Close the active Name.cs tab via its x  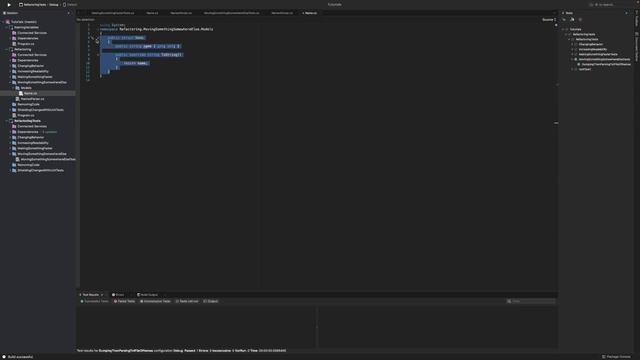tap(303, 13)
